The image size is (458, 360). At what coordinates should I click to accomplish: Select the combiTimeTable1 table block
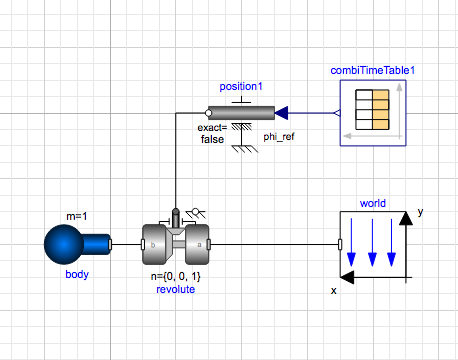click(373, 113)
